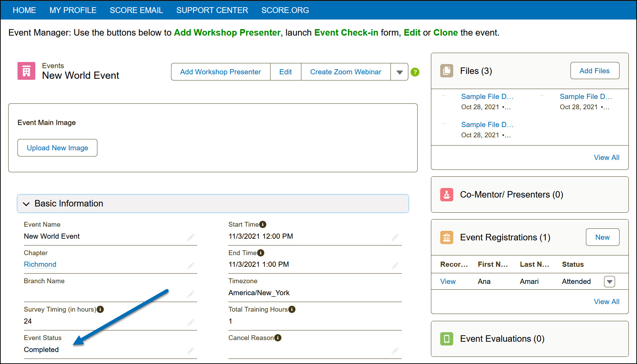Image resolution: width=637 pixels, height=364 pixels.
Task: Collapse the Basic Information section
Action: 26,204
